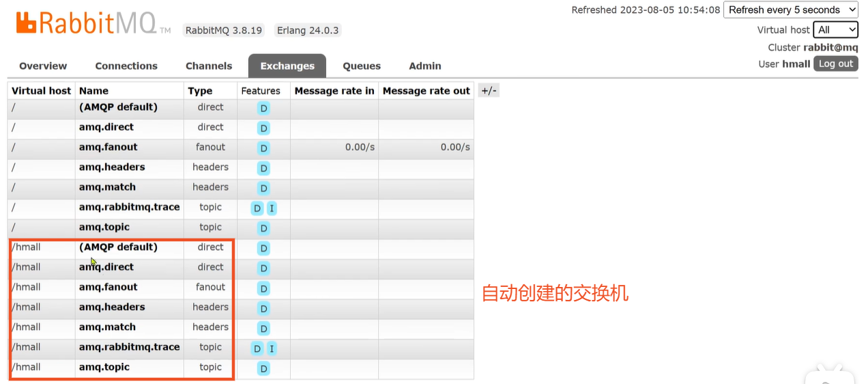868x384 pixels.
Task: Click the RabbitMQ logo
Action: [93, 24]
